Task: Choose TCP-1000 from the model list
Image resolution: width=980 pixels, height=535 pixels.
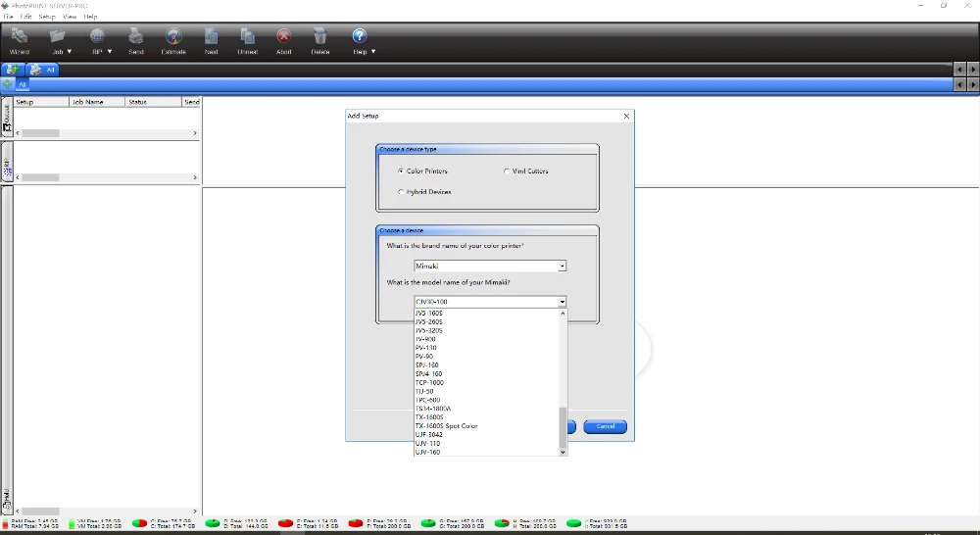Action: pos(487,382)
